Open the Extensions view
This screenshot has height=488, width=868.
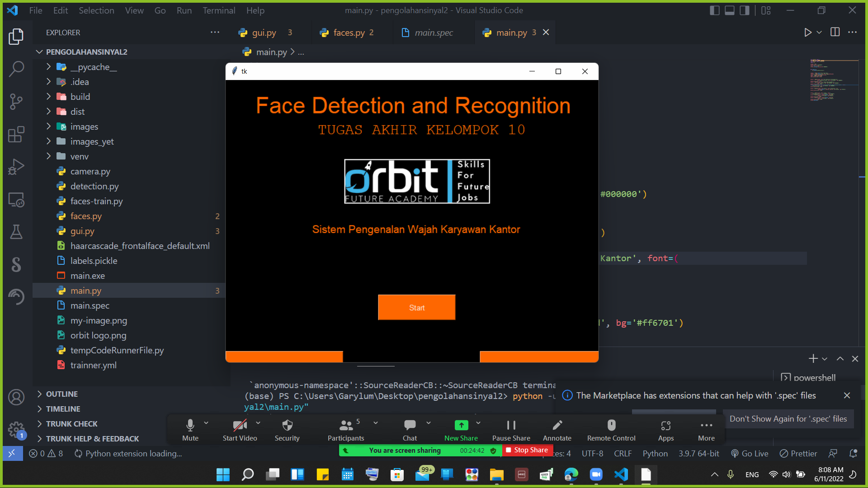(x=16, y=134)
